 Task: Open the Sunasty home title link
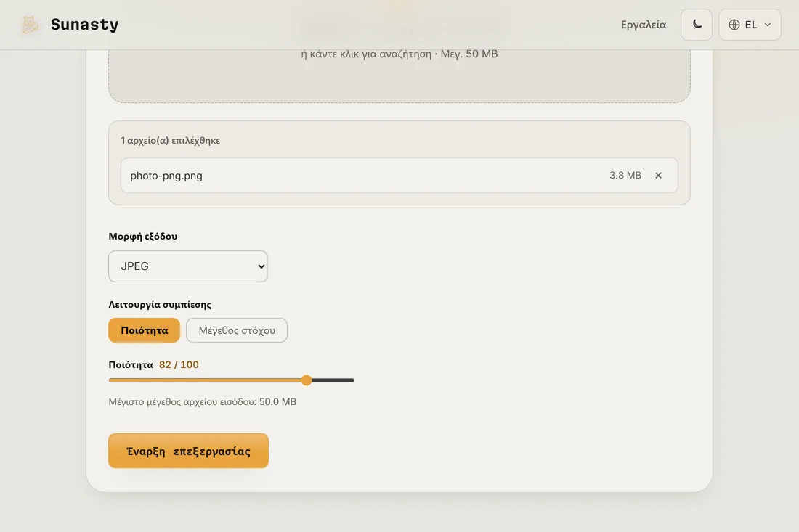pos(84,25)
